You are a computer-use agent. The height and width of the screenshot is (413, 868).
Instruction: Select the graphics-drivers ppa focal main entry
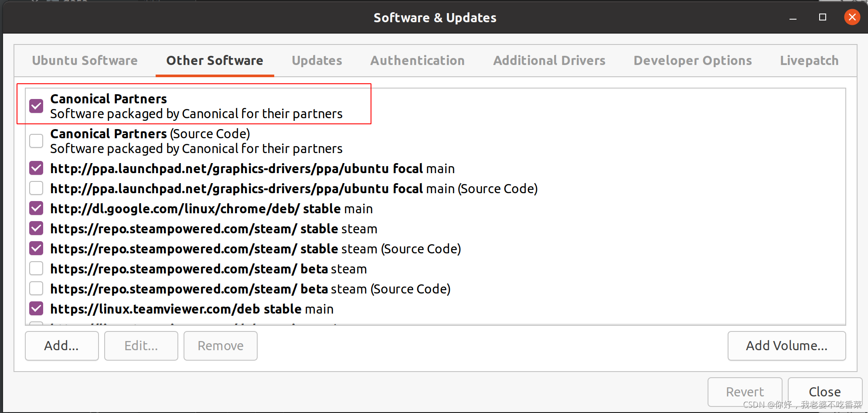tap(252, 168)
